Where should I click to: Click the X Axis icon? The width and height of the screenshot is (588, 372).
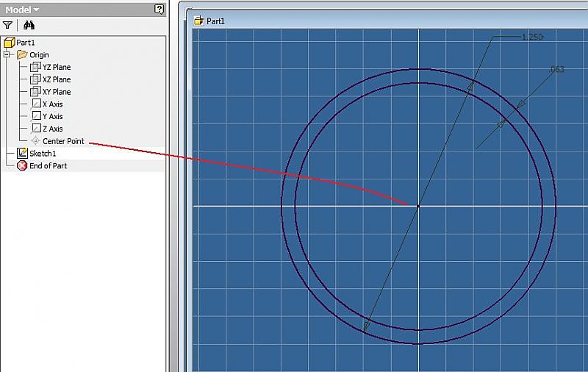pos(36,104)
